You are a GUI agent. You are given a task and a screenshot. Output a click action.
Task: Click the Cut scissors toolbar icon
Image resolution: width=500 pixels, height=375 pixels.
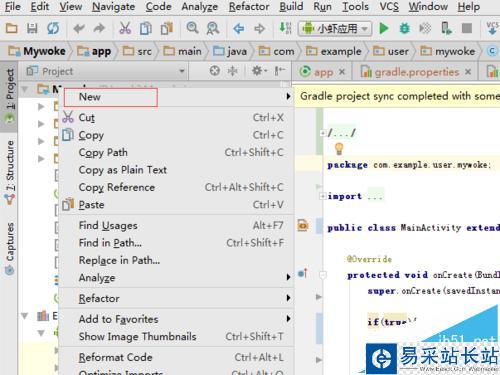click(x=125, y=28)
